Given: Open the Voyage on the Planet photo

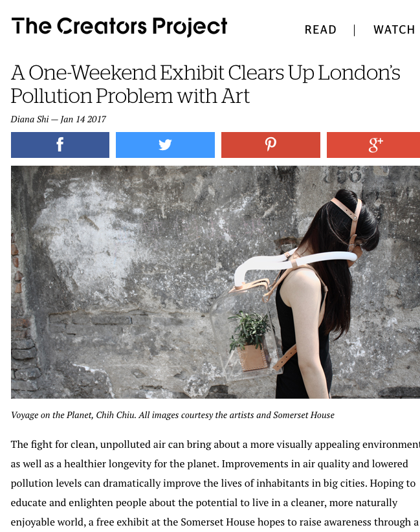Looking at the screenshot, I should [x=216, y=282].
